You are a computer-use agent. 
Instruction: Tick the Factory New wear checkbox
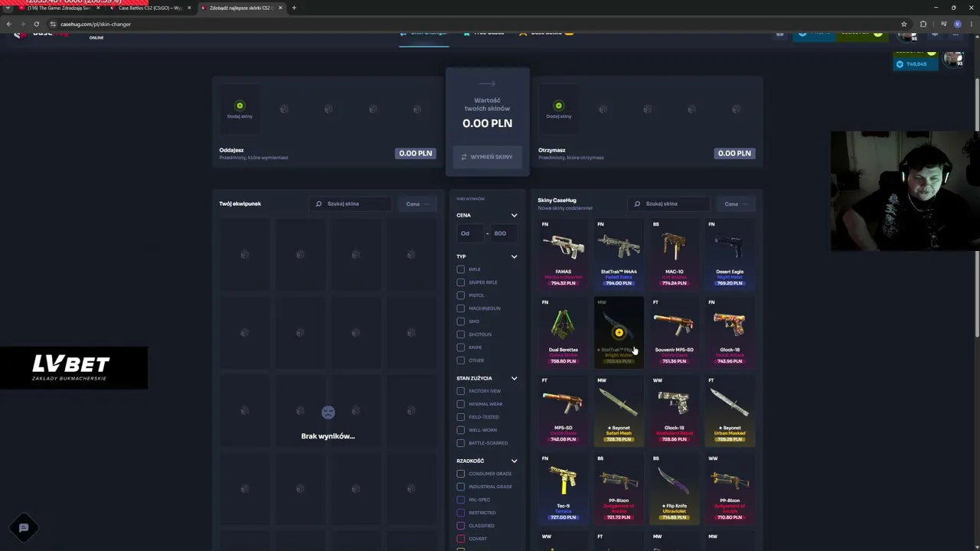[460, 391]
